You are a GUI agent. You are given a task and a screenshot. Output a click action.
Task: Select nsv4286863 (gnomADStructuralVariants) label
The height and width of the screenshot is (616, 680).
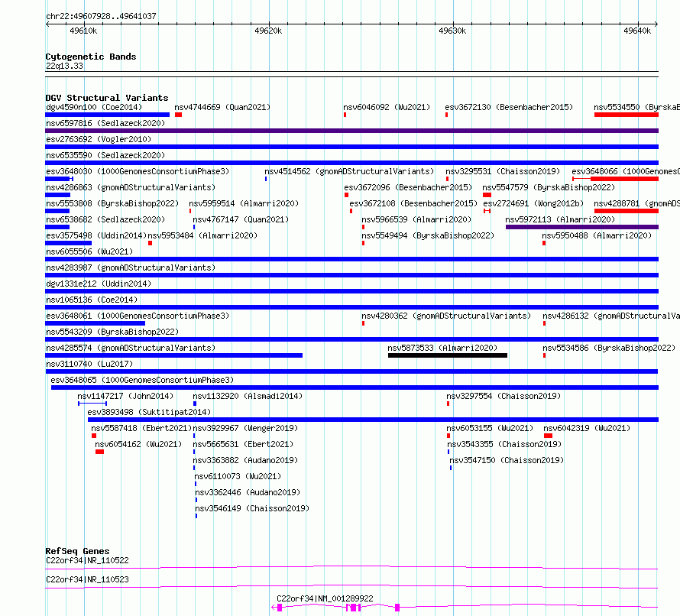(131, 187)
